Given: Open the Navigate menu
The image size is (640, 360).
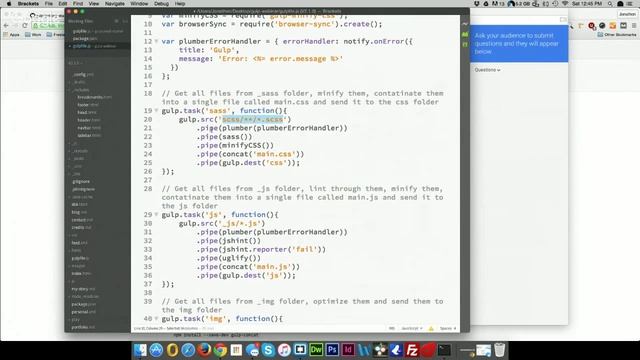Looking at the screenshot, I should 115,4.
